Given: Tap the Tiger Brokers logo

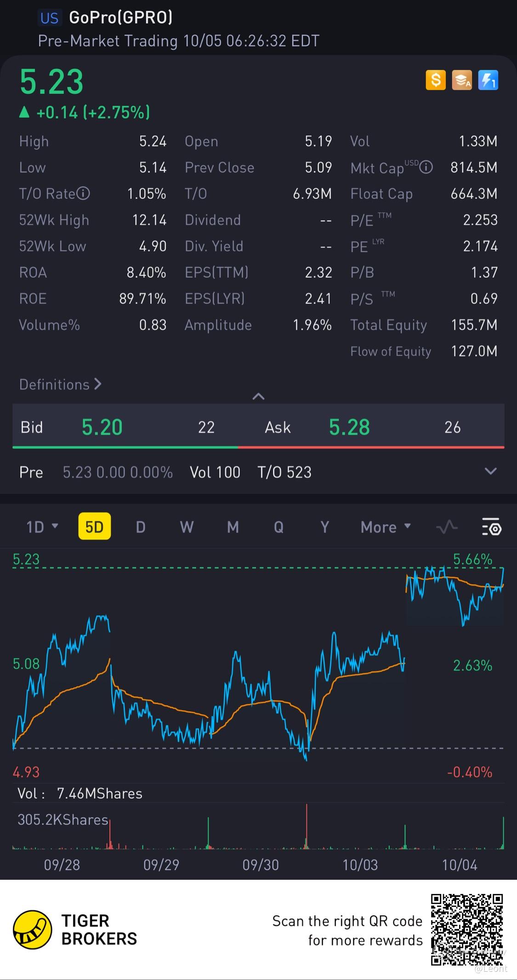Looking at the screenshot, I should [32, 929].
